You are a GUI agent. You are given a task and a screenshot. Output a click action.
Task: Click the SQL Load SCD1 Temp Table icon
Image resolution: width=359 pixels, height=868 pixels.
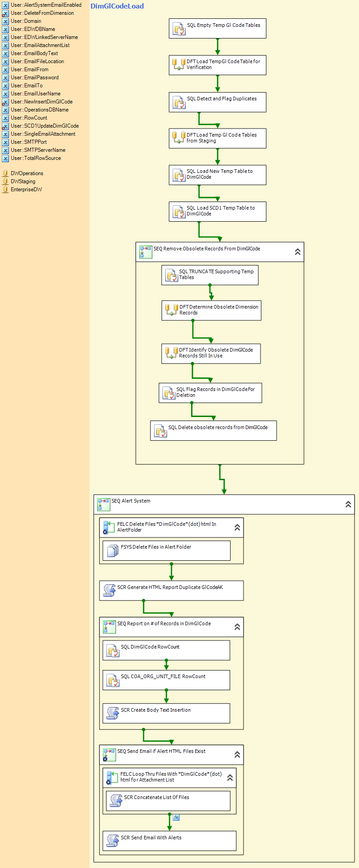click(179, 212)
